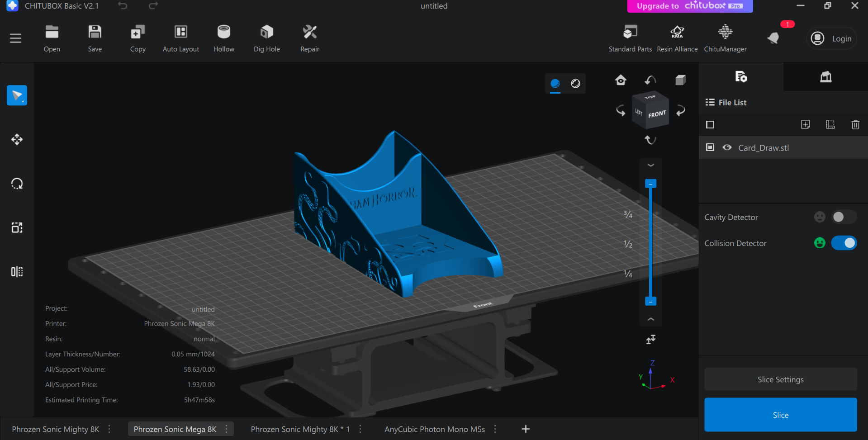Open options for Mighty 8K * 1 tab
Screen dimensions: 868x440
[x=360, y=429]
